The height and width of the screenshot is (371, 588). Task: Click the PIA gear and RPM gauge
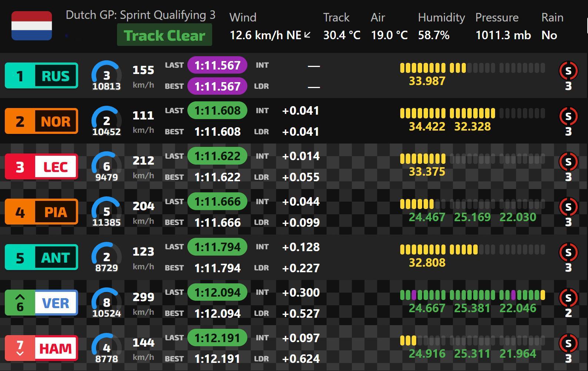tap(107, 212)
